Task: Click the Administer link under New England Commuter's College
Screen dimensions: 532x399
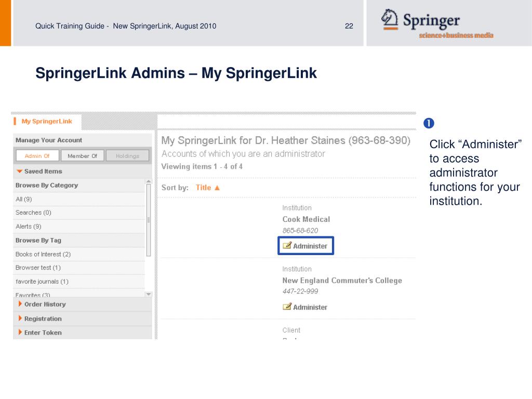Action: [x=310, y=308]
